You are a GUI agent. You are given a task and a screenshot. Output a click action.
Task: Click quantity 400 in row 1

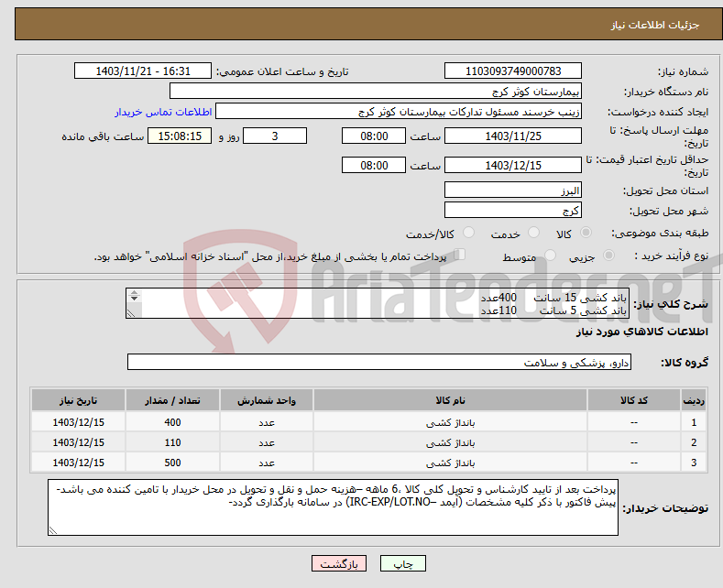(x=172, y=422)
